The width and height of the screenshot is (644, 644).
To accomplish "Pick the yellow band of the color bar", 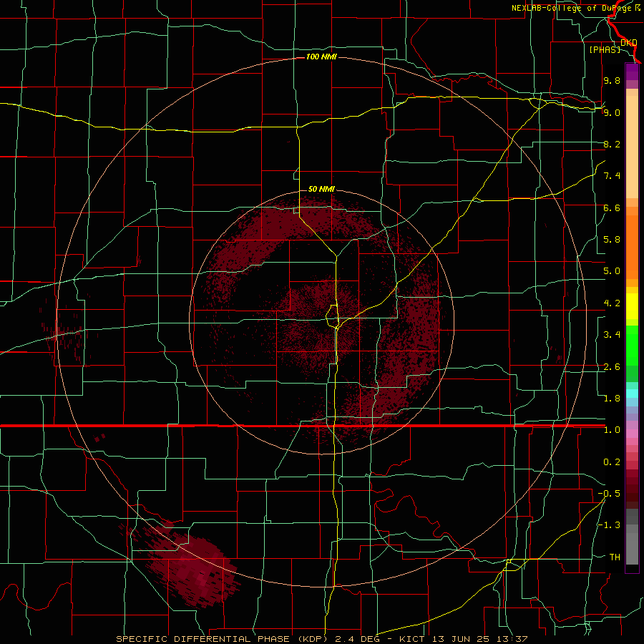I will (632, 306).
